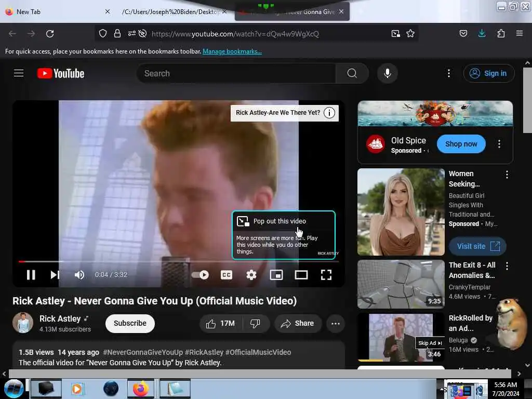The height and width of the screenshot is (399, 532).
Task: Open tracking protection shield icon
Action: (103, 33)
